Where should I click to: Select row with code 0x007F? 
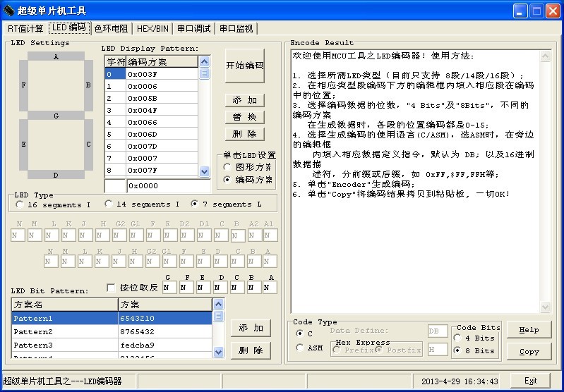[152, 170]
